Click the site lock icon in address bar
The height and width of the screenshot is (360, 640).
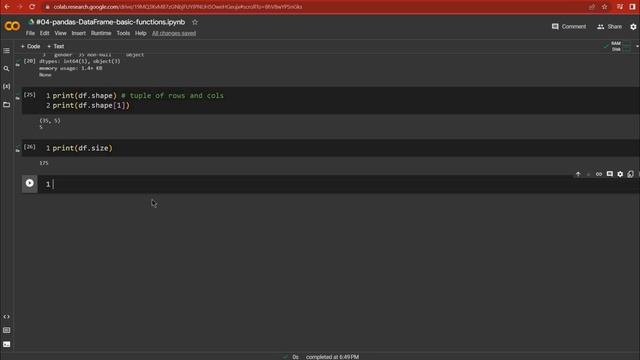pos(47,7)
